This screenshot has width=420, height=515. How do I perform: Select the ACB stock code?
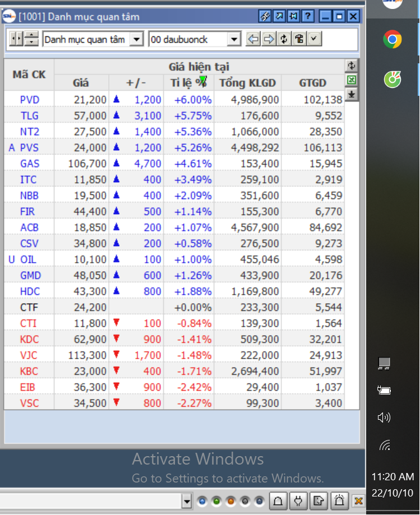pos(29,228)
